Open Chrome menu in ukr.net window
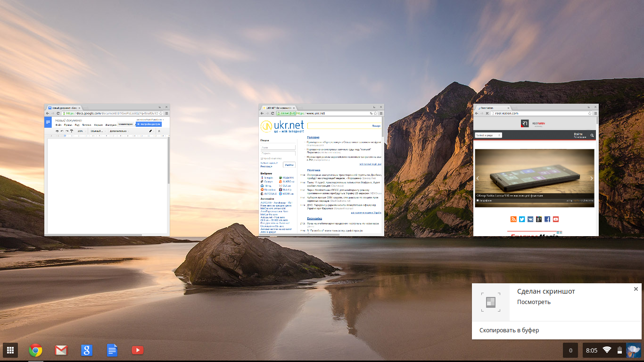644x362 pixels. point(381,113)
